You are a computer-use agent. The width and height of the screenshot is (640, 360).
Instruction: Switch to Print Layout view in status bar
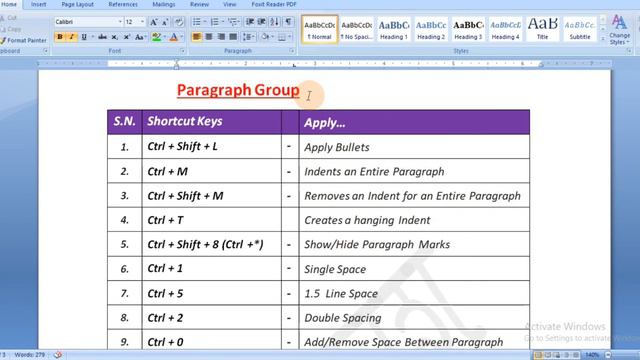pyautogui.click(x=538, y=355)
